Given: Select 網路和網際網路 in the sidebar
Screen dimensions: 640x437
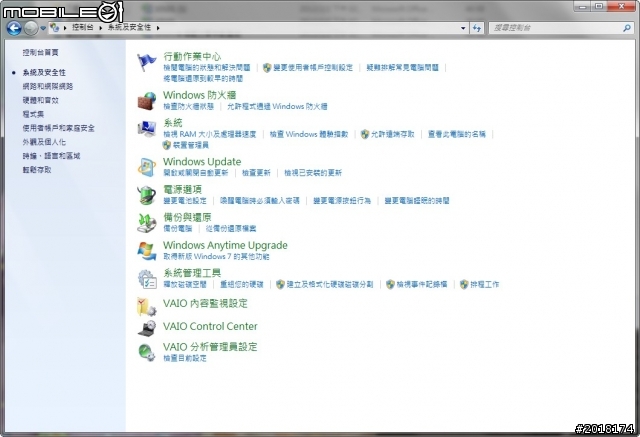Looking at the screenshot, I should (48, 87).
